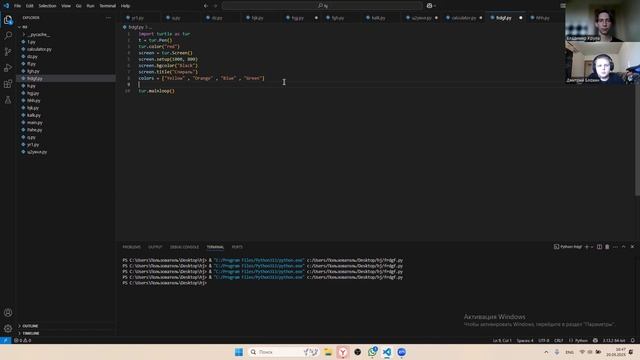
Task: Open the Manage gear in activity bar
Action: click(8, 329)
